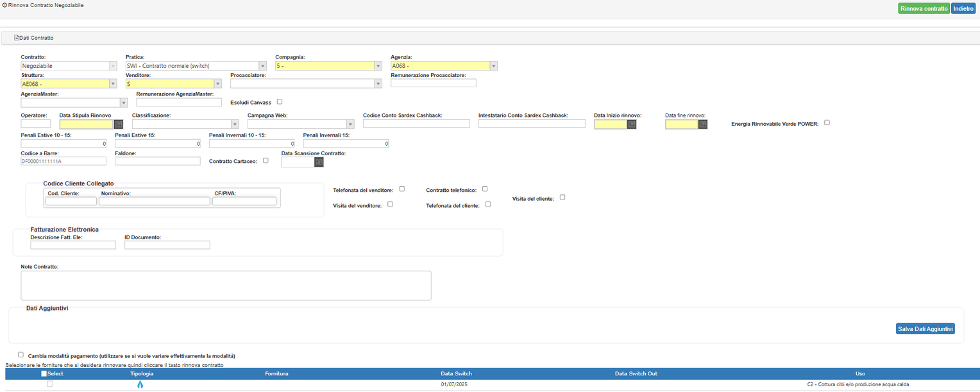Click the Faldone input field
Viewport: 980px width, 392px height.
(x=158, y=160)
